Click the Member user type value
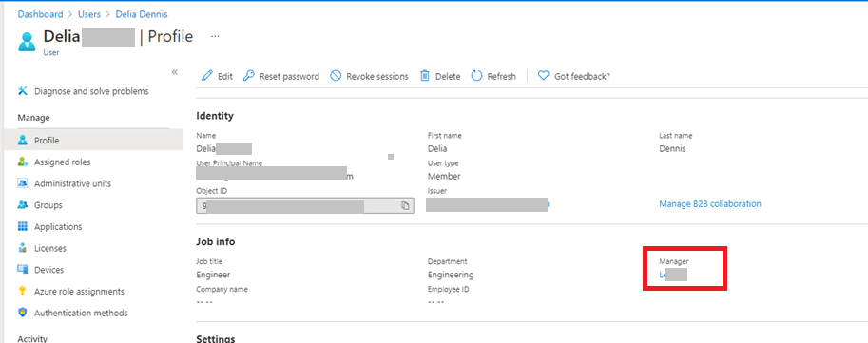 (x=444, y=177)
